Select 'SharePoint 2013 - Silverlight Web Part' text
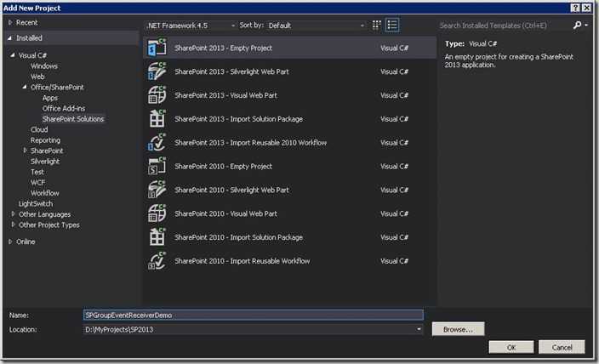Image resolution: width=599 pixels, height=364 pixels. (x=231, y=71)
